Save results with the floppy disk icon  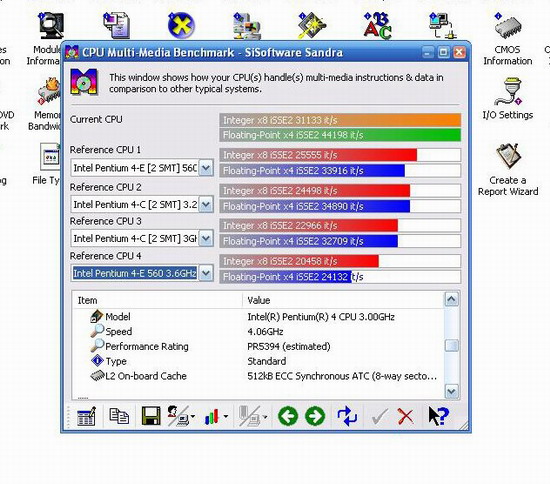coord(151,416)
